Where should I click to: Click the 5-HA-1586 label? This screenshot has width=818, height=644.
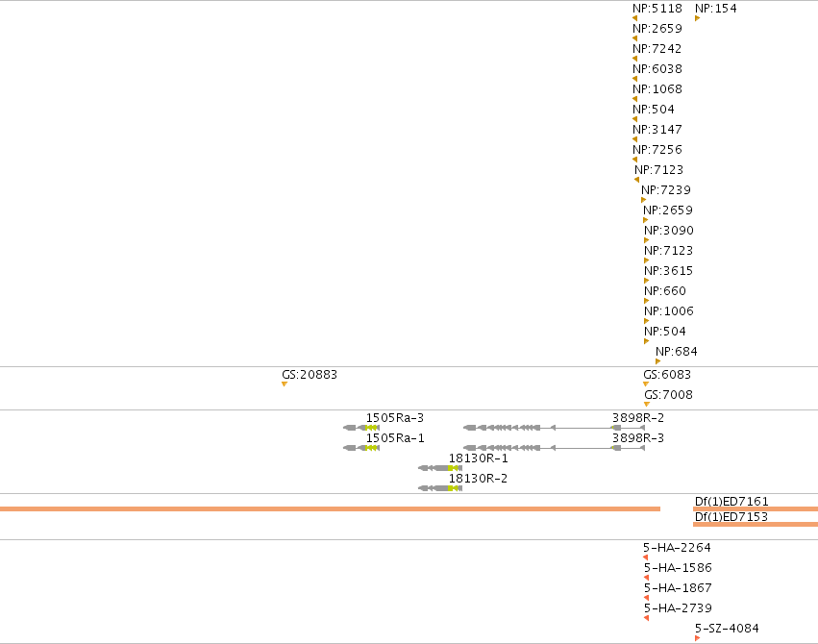[x=678, y=568]
